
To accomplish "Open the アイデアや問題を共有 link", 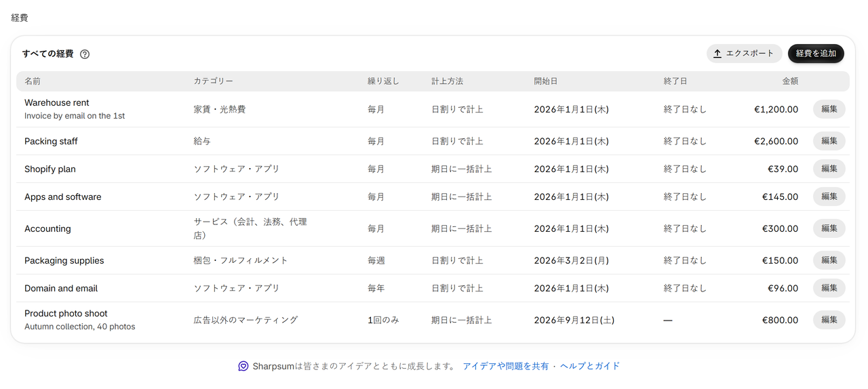I will (x=506, y=366).
